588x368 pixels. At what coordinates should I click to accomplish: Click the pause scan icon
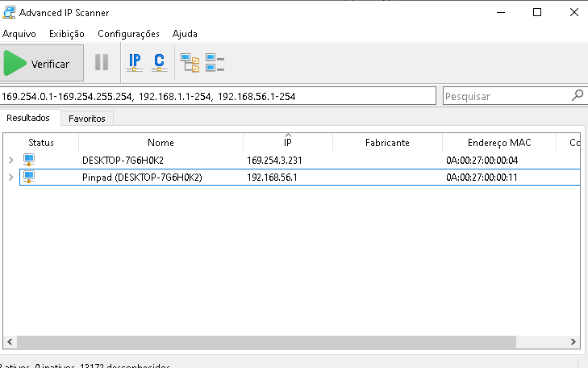102,62
